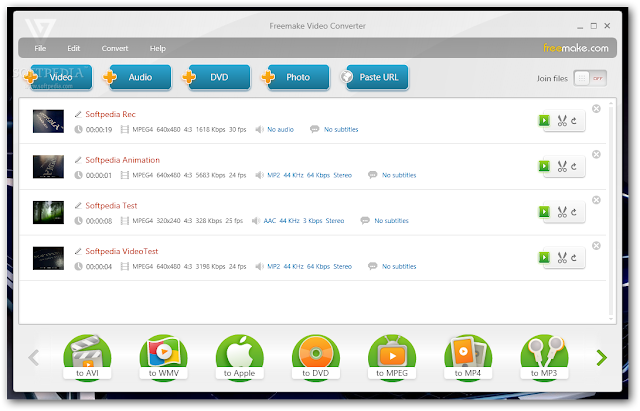The height and width of the screenshot is (411, 640).
Task: Click the file list vertical scrollbar
Action: coord(611,211)
